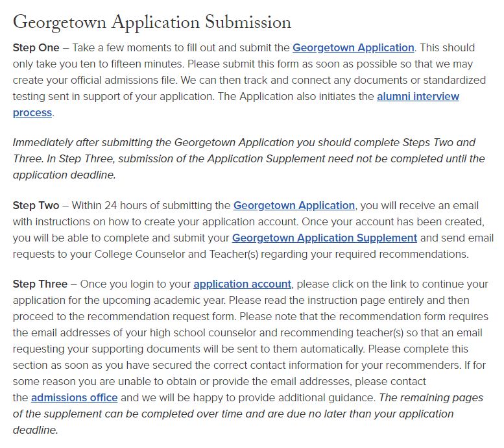
Task: Open Georgetown Application link in Step Two
Action: click(294, 205)
